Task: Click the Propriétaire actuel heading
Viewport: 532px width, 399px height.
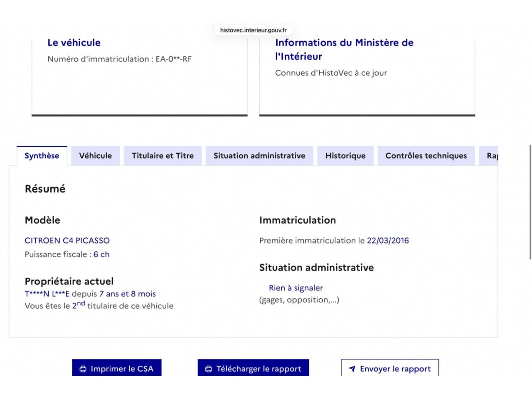Action: click(69, 281)
